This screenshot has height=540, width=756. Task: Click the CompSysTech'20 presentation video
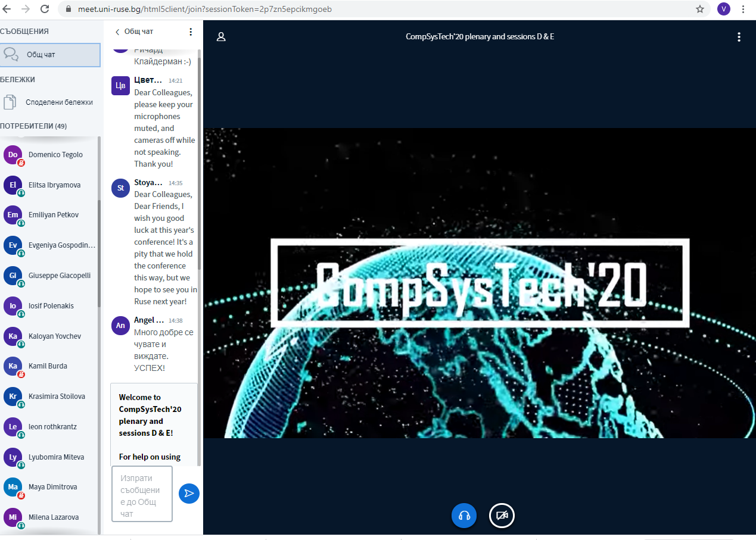point(479,283)
